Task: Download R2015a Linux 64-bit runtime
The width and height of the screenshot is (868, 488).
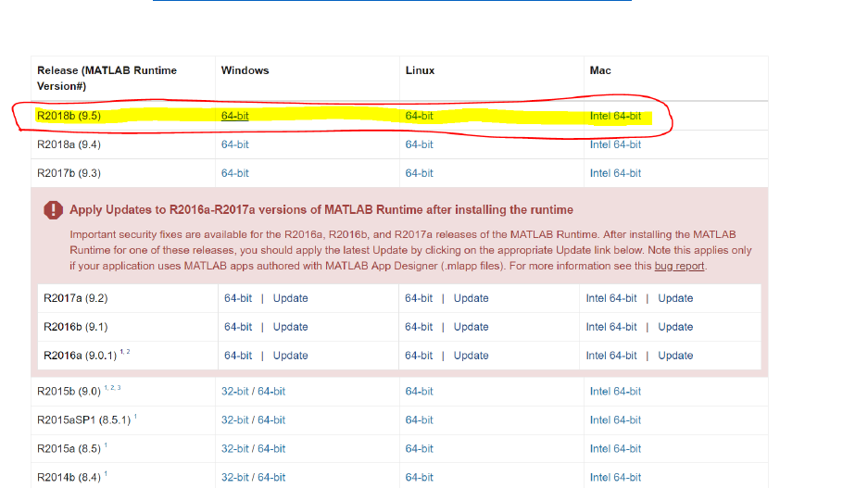Action: (419, 449)
